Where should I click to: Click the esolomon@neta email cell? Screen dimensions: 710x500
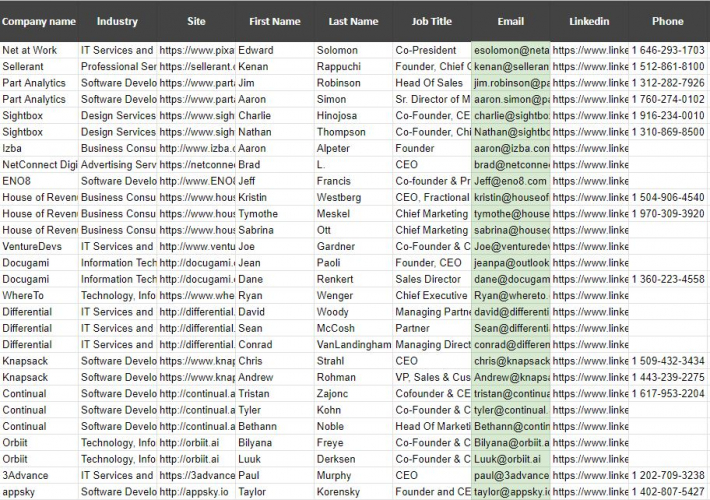511,50
